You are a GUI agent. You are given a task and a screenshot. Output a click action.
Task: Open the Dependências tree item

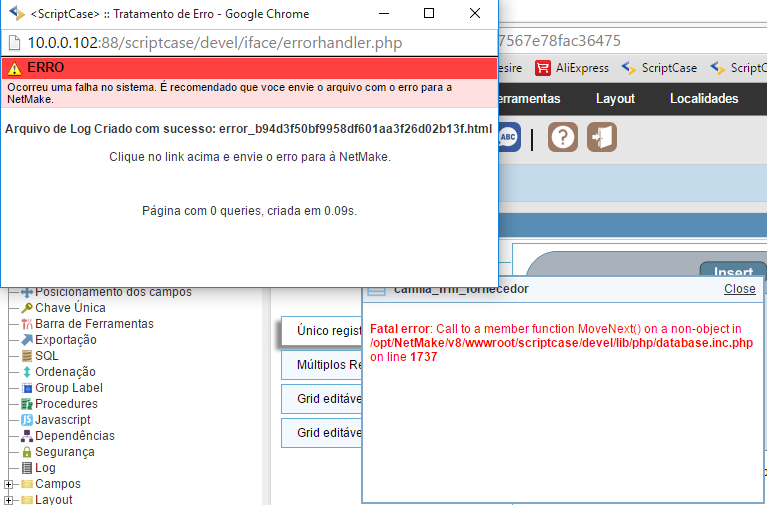click(x=74, y=436)
